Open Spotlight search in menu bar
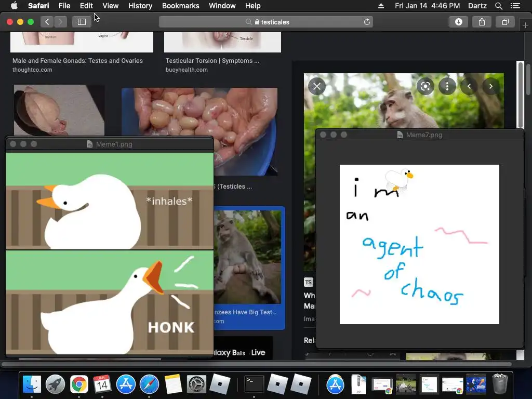 point(498,6)
